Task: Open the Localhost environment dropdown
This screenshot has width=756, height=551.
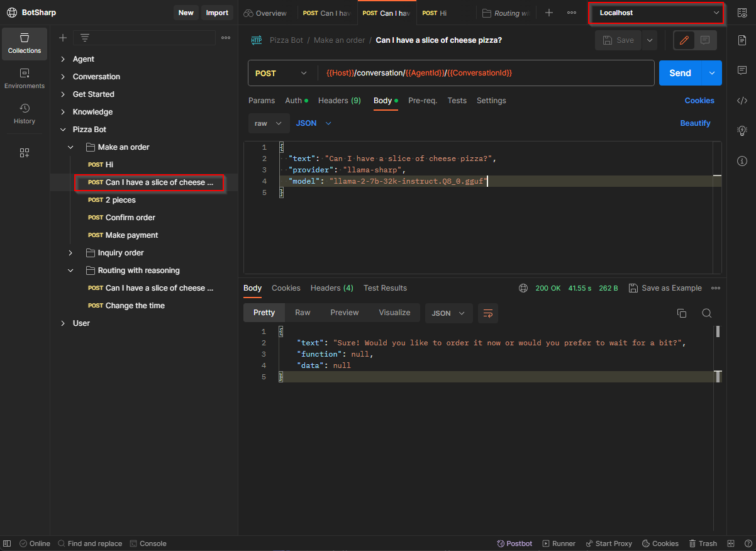Action: (657, 13)
